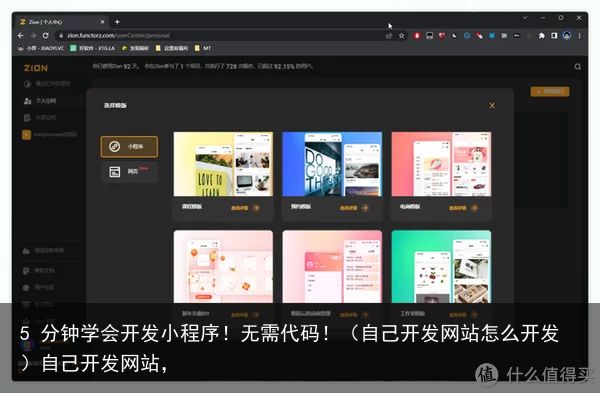600x393 pixels.
Task: Open the MT bookmark folder
Action: (203, 48)
